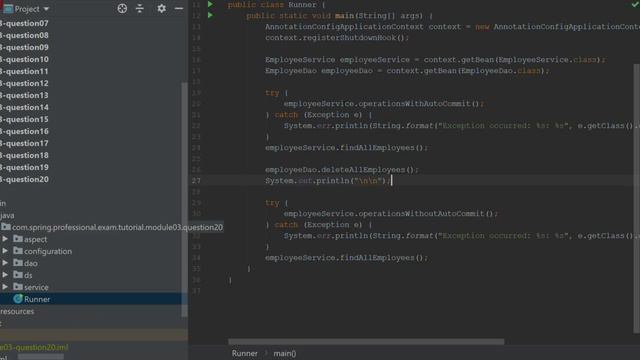This screenshot has width=640, height=360.
Task: Select the resources folder
Action: click(x=17, y=311)
